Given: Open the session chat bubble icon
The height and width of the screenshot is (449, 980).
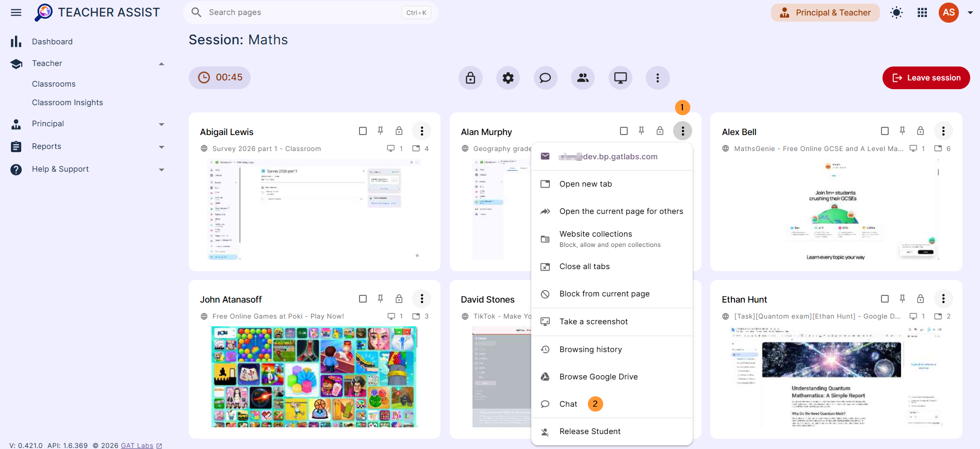Looking at the screenshot, I should [x=545, y=78].
